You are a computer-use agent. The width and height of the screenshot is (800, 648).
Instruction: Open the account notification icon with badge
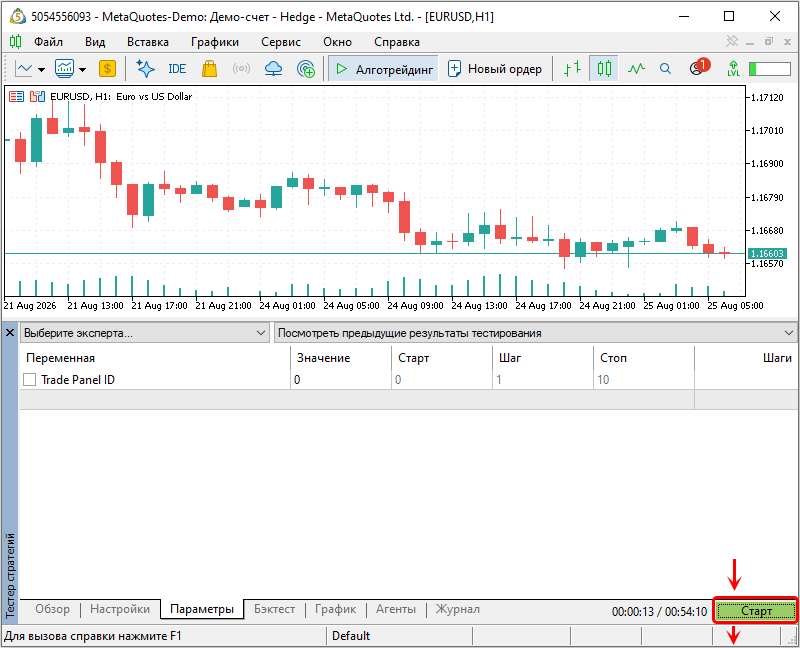[x=699, y=67]
